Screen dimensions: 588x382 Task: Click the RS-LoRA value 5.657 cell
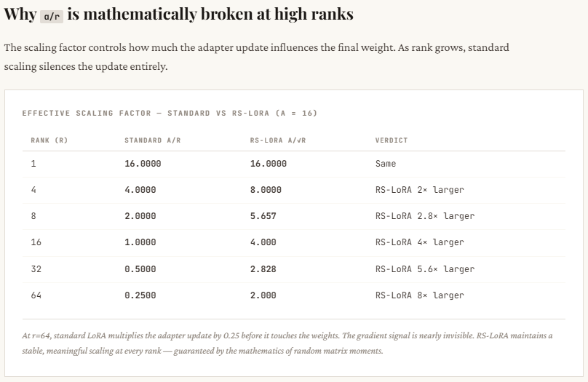[263, 216]
